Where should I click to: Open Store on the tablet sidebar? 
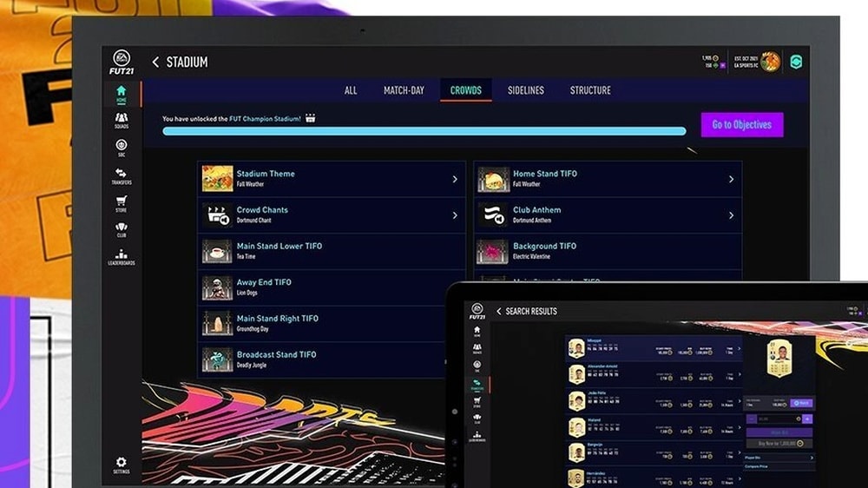(x=477, y=401)
